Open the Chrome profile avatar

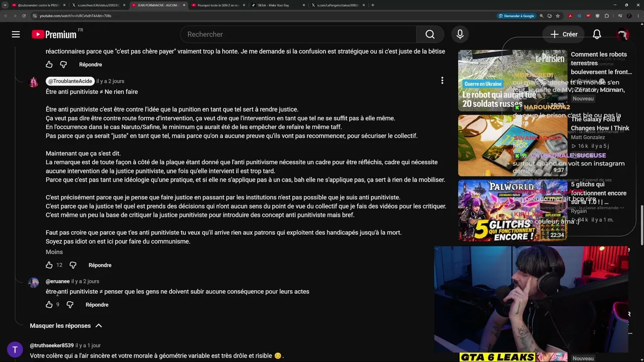pyautogui.click(x=629, y=16)
